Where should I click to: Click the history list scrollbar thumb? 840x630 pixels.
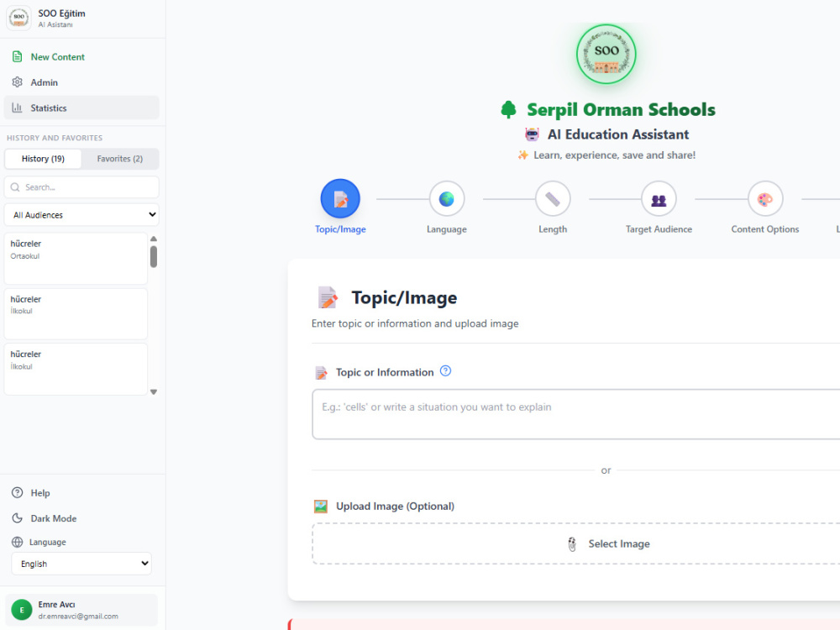(x=154, y=256)
